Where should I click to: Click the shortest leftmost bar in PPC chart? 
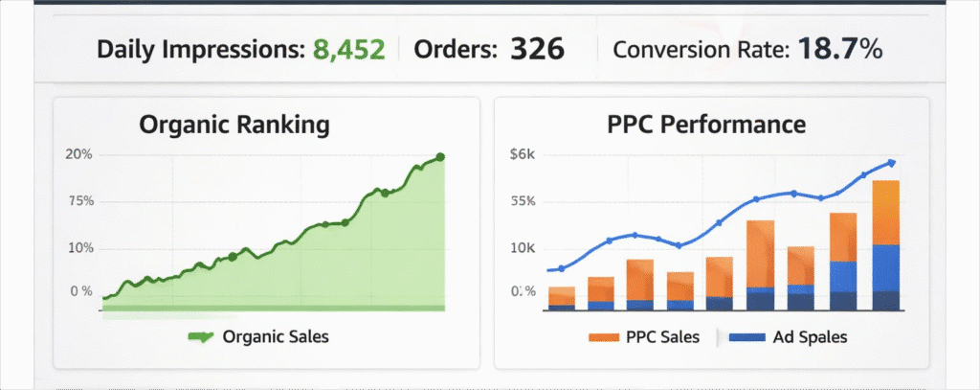click(562, 297)
